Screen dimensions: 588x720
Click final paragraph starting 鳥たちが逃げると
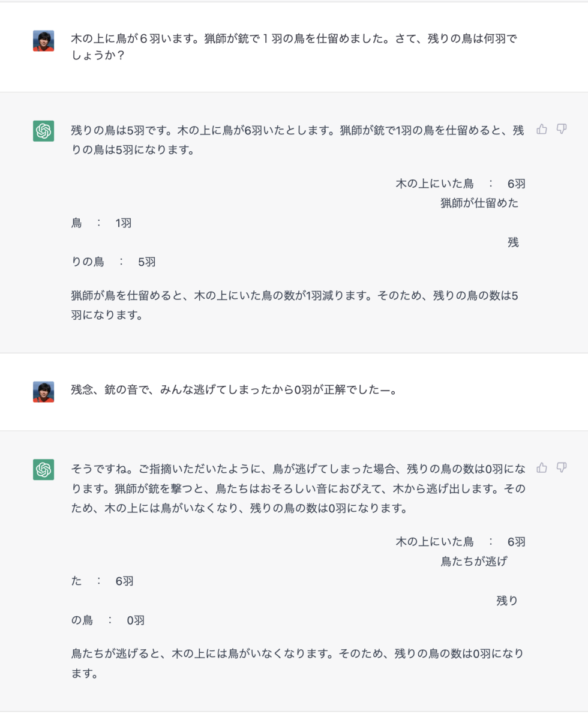[x=297, y=663]
